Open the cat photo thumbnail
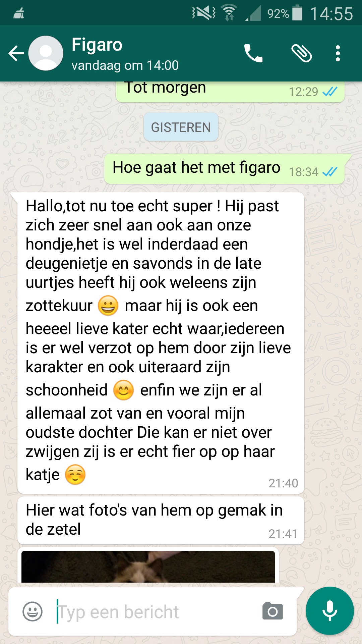 pos(148,567)
